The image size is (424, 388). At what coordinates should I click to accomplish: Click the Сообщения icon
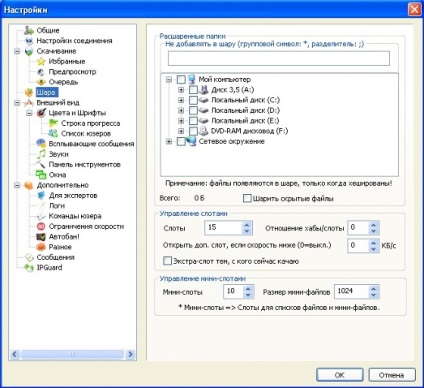coord(29,257)
